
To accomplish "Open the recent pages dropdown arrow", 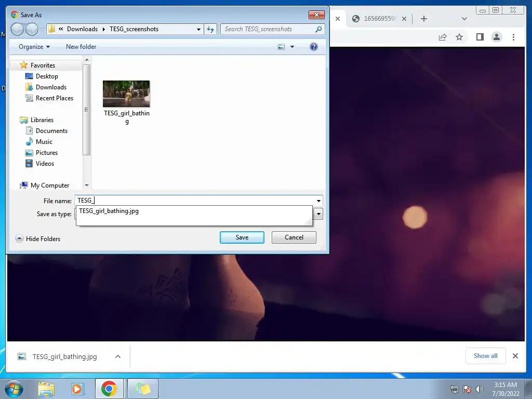I will point(42,30).
